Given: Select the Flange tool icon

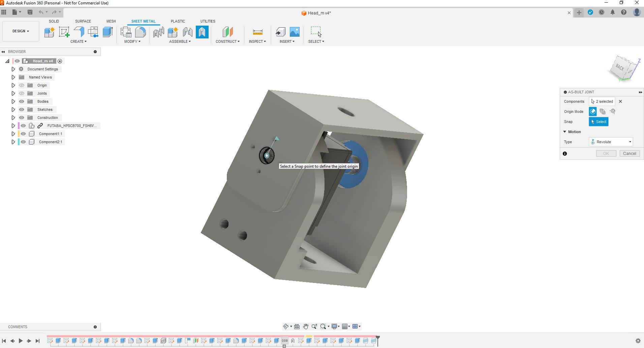Looking at the screenshot, I should click(79, 32).
